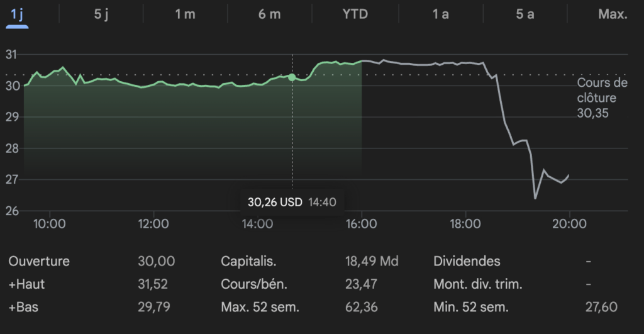
Task: Click the green data point marker at 14:40
Action: pyautogui.click(x=292, y=77)
